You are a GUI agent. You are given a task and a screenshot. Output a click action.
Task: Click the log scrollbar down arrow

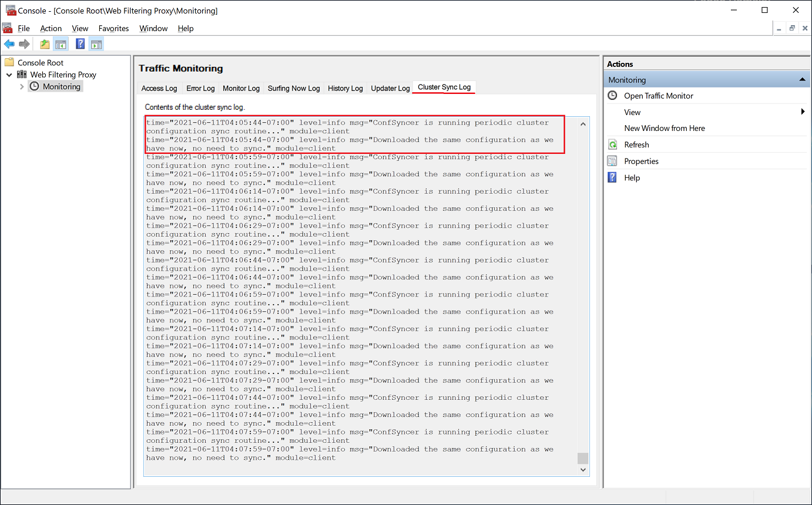click(583, 469)
